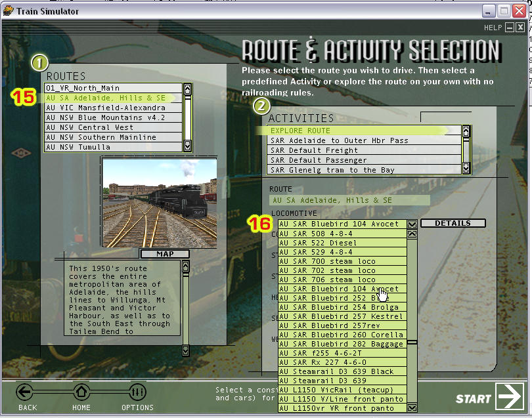Image resolution: width=532 pixels, height=418 pixels.
Task: Select route AU VIC Mansfield-Alexandra
Action: 114,108
